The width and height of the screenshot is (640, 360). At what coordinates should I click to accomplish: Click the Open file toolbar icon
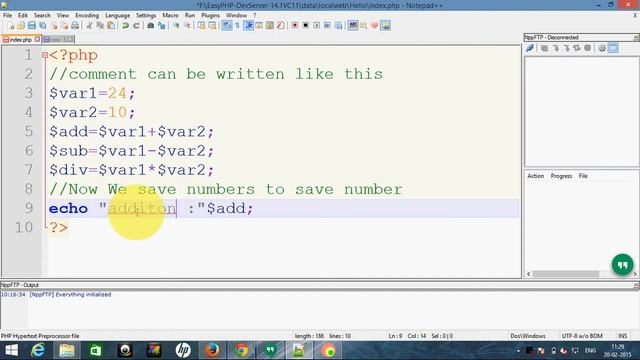[x=21, y=26]
